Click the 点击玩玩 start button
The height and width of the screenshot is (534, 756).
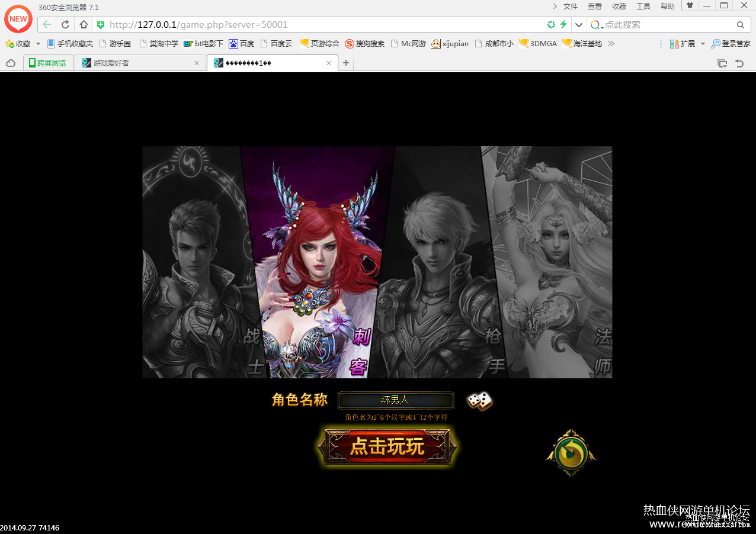coord(387,446)
